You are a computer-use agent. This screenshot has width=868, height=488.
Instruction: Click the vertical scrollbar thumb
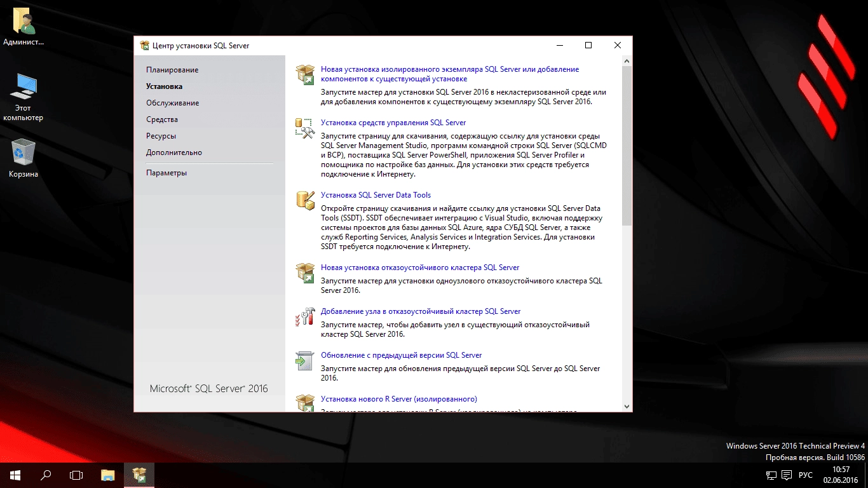click(x=627, y=146)
